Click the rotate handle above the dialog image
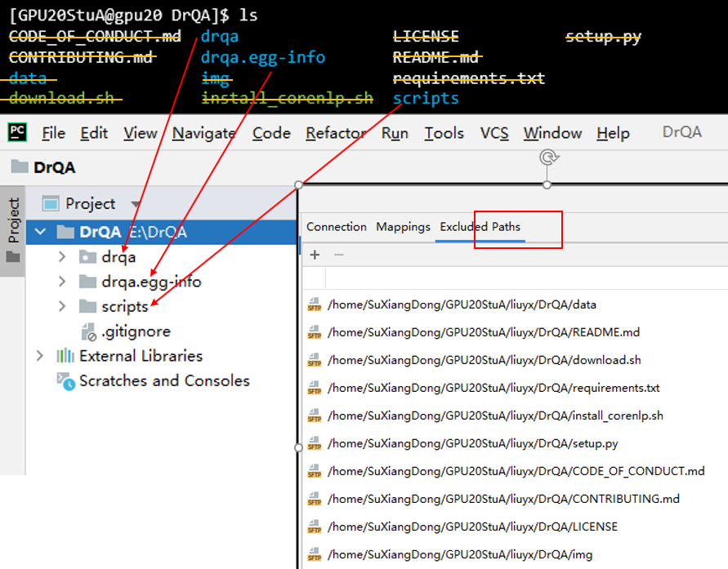 click(548, 158)
